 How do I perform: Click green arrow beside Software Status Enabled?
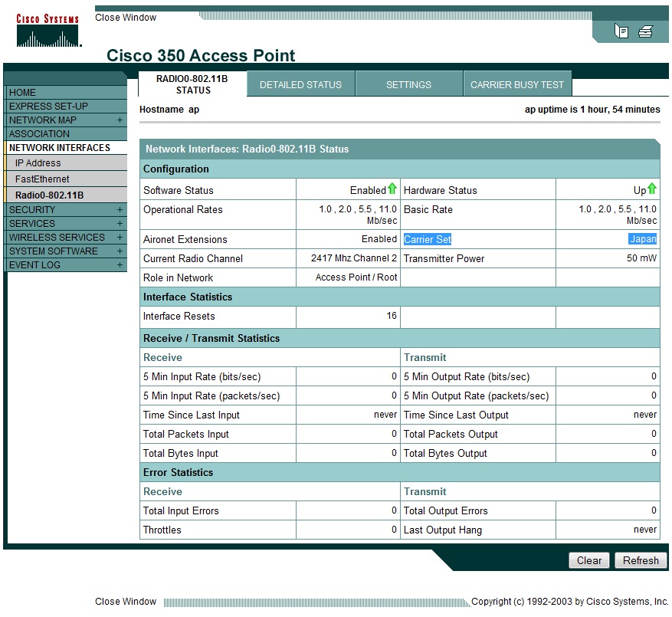pyautogui.click(x=392, y=189)
